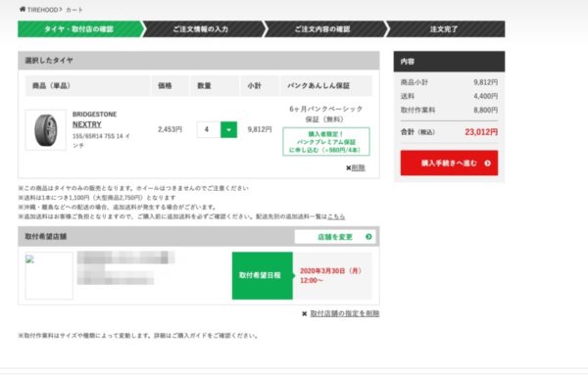Screen dimensions: 588x375
Task: Click the 削除 link to remove tire
Action: 358,167
